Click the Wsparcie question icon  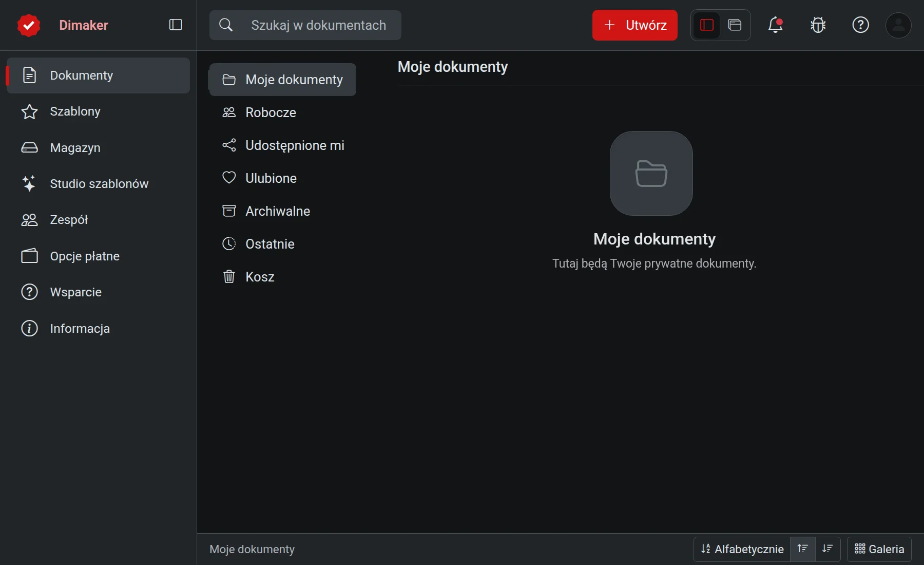[x=29, y=292]
